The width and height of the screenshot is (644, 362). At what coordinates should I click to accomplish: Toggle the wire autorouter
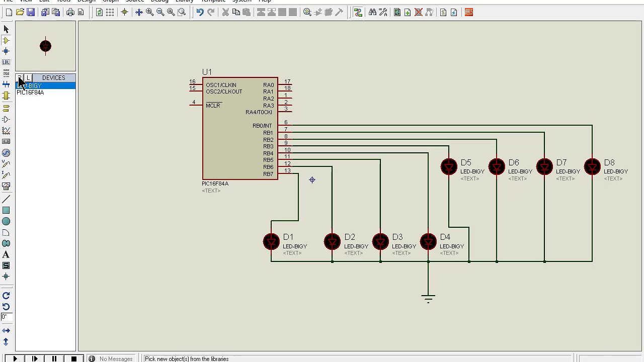(x=358, y=12)
